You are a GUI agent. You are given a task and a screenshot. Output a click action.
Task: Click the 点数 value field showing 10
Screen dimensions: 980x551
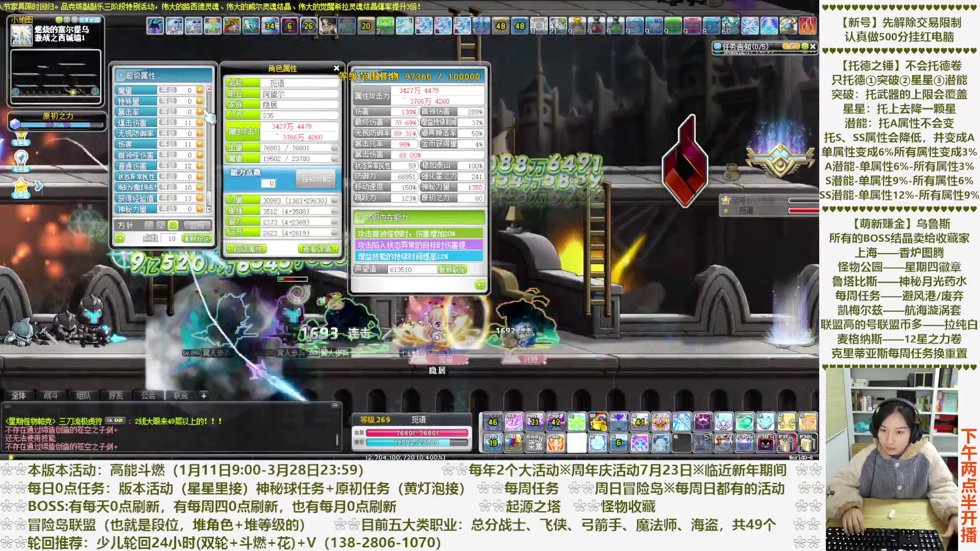coord(169,238)
